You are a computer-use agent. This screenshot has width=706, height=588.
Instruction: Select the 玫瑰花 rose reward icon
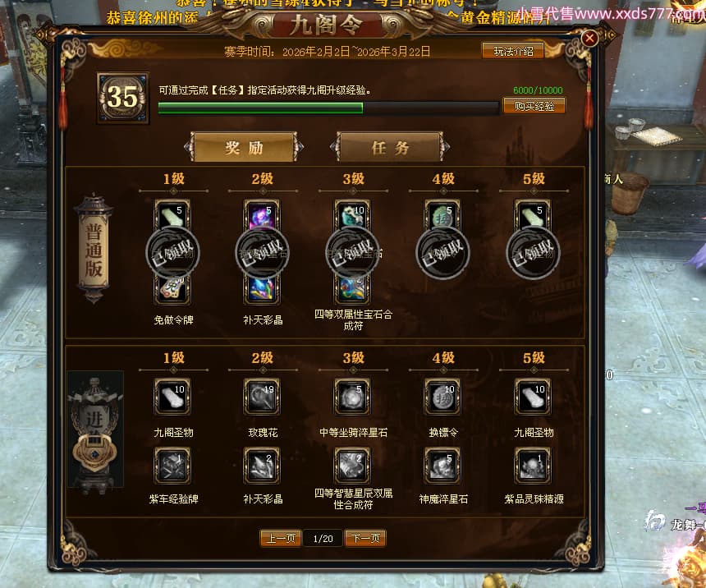pos(262,396)
